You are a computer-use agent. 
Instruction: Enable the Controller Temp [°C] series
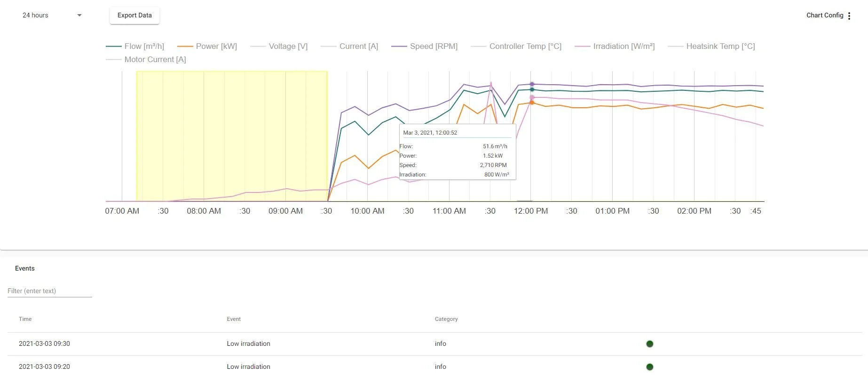516,46
